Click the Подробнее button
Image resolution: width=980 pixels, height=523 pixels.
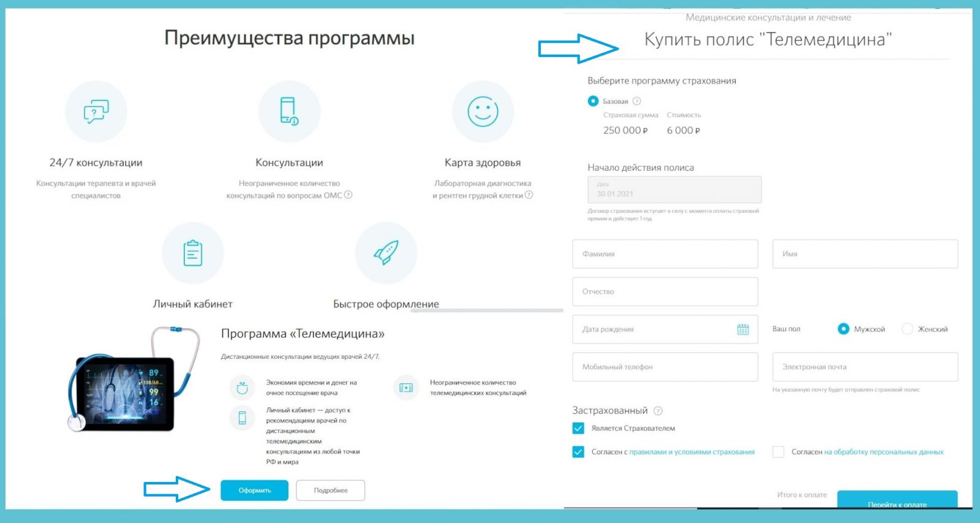(x=331, y=490)
